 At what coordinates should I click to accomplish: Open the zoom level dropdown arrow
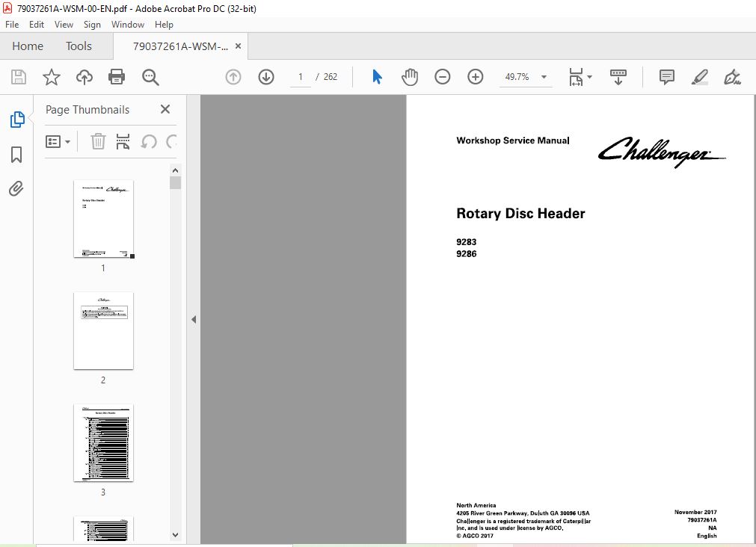click(x=544, y=77)
